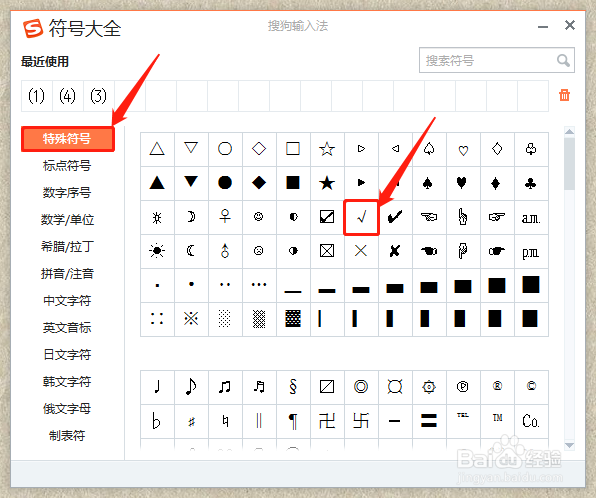This screenshot has width=596, height=498.
Task: Insert the hand pointing right symbol
Action: pyautogui.click(x=497, y=217)
